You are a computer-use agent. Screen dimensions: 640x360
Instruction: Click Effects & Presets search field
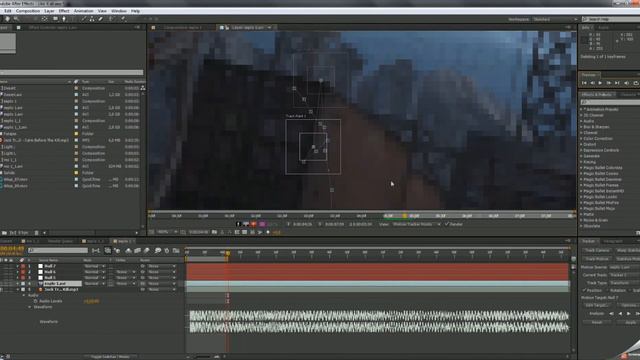point(610,102)
